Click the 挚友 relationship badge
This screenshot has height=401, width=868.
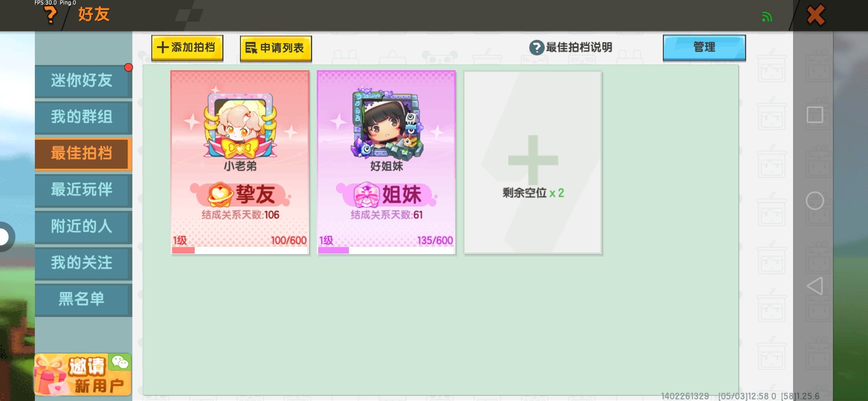240,194
